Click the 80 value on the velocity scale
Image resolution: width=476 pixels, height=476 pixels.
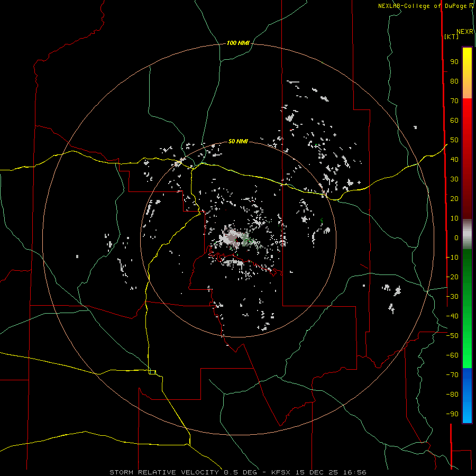coord(454,81)
